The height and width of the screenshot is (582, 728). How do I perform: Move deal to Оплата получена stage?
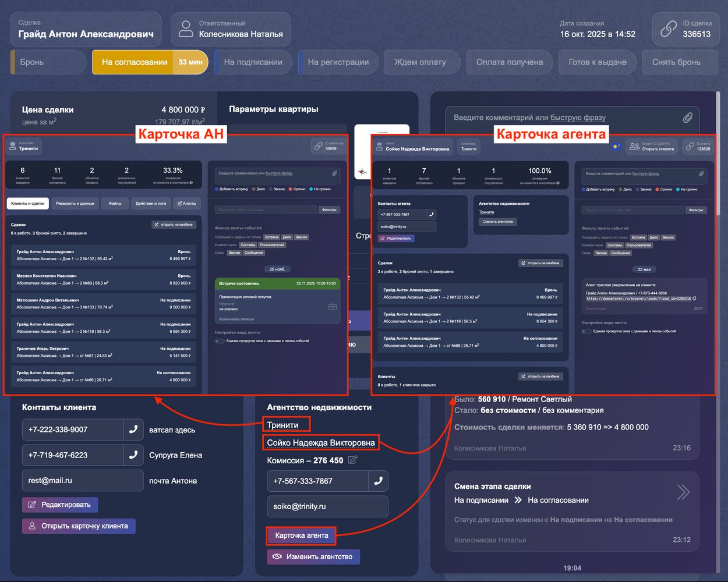click(510, 62)
